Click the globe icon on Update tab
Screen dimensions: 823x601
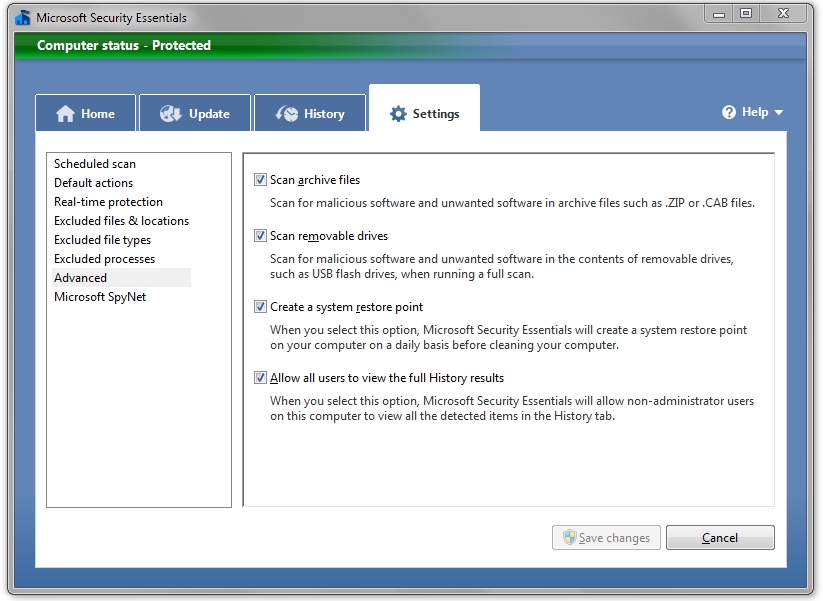[x=171, y=113]
